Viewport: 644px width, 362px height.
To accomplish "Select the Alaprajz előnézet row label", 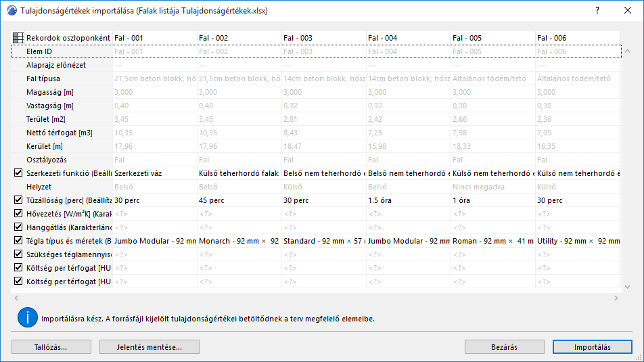I will tap(56, 65).
